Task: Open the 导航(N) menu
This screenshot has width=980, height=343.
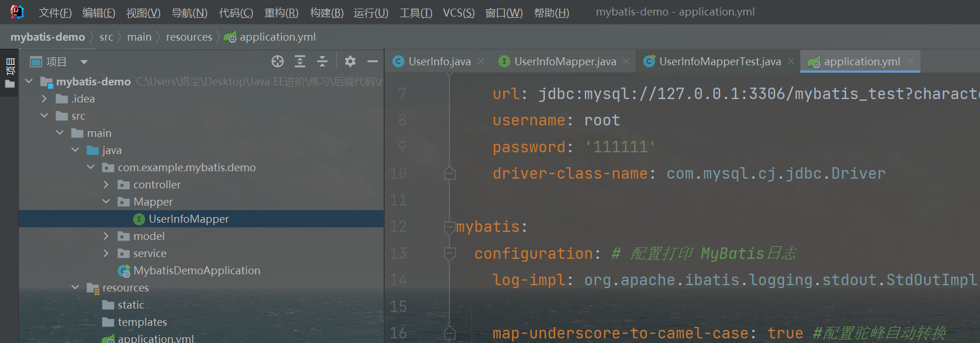Action: click(x=189, y=13)
